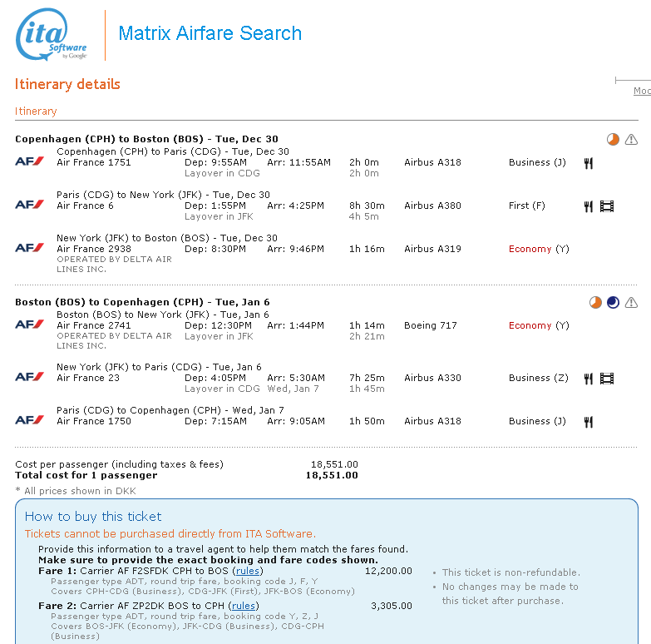Screen dimensions: 651x644
Task: Click Airbus A319 aircraft text
Action: point(432,249)
